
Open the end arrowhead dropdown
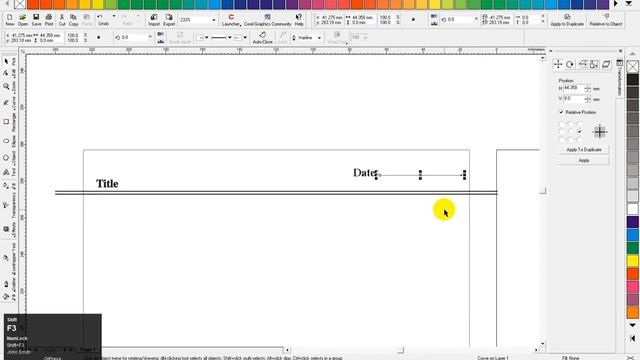[245, 38]
